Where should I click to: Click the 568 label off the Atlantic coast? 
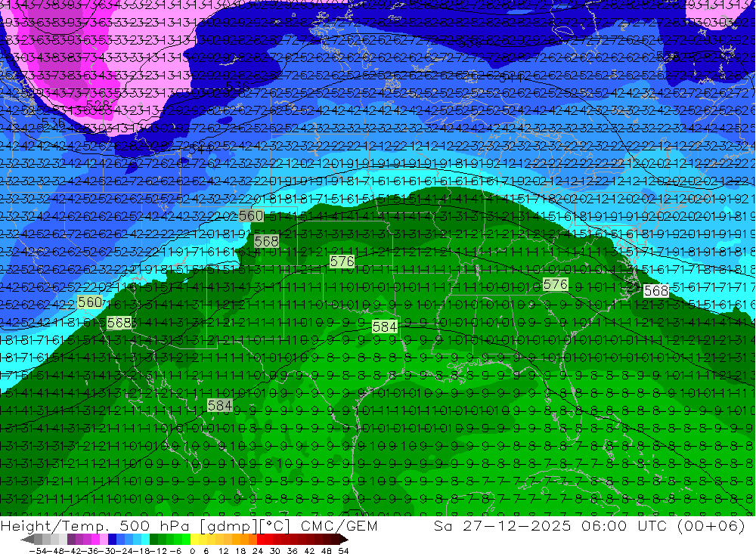pyautogui.click(x=656, y=291)
